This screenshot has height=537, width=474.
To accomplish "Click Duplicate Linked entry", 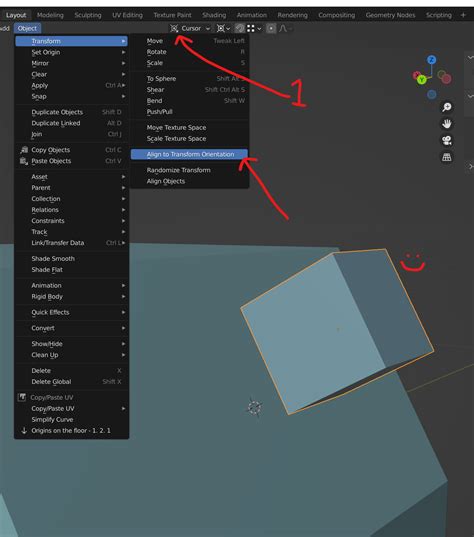I will pyautogui.click(x=71, y=123).
